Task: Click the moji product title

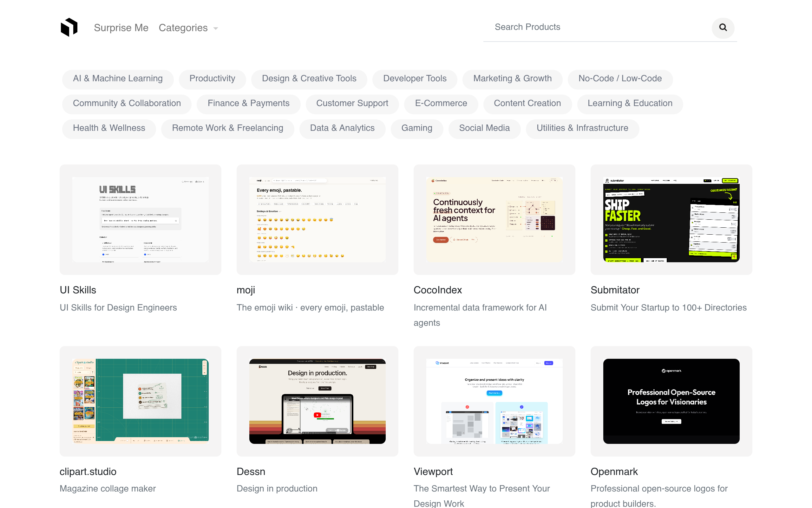Action: coord(246,290)
